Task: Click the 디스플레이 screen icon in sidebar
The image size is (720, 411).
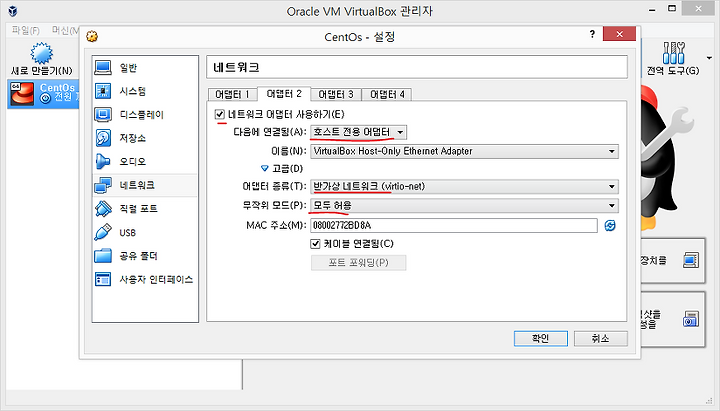Action: pyautogui.click(x=103, y=114)
